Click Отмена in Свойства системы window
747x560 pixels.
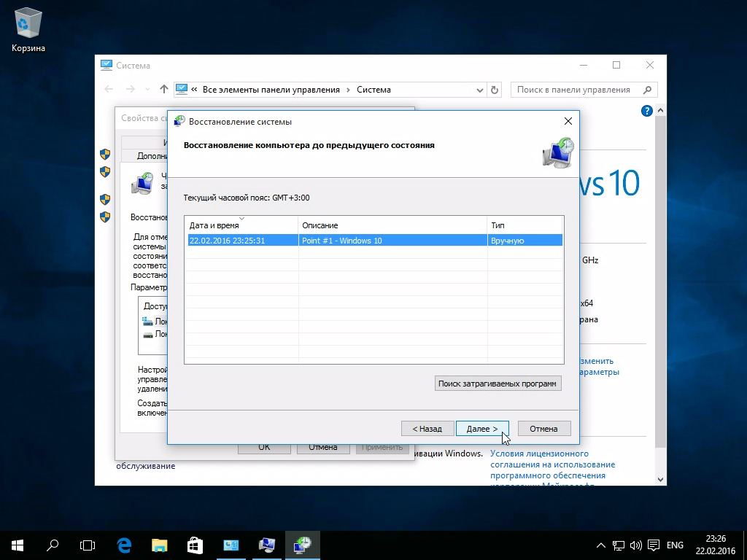point(322,447)
